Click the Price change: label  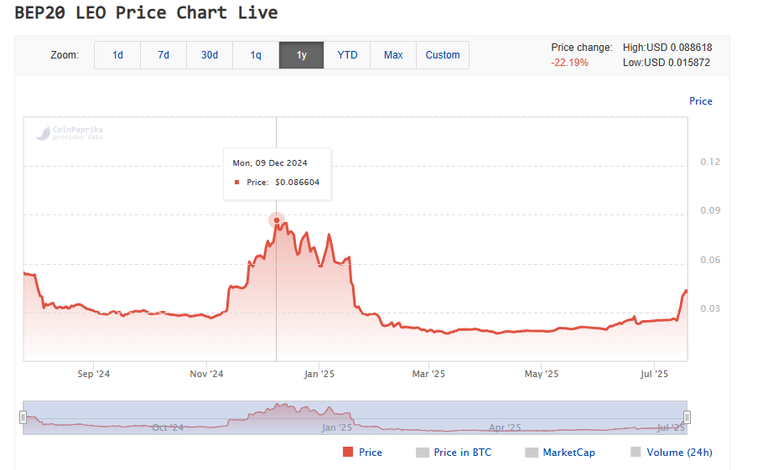[x=582, y=47]
